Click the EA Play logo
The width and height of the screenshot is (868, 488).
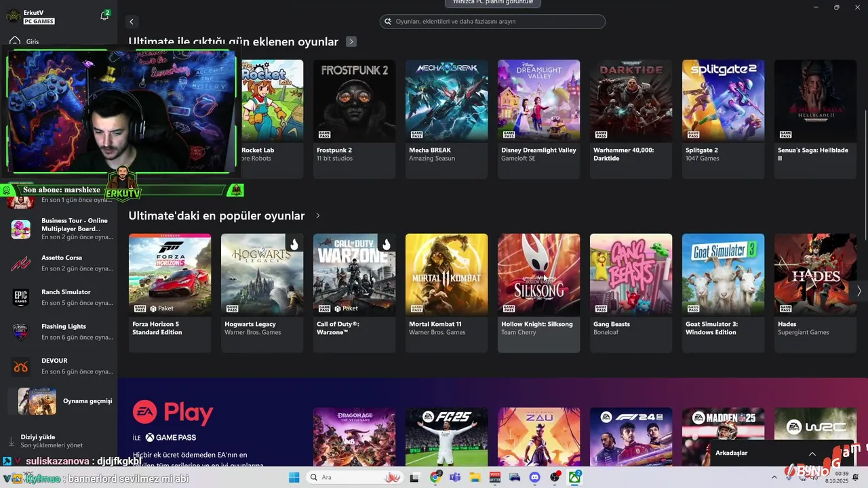pos(174,412)
